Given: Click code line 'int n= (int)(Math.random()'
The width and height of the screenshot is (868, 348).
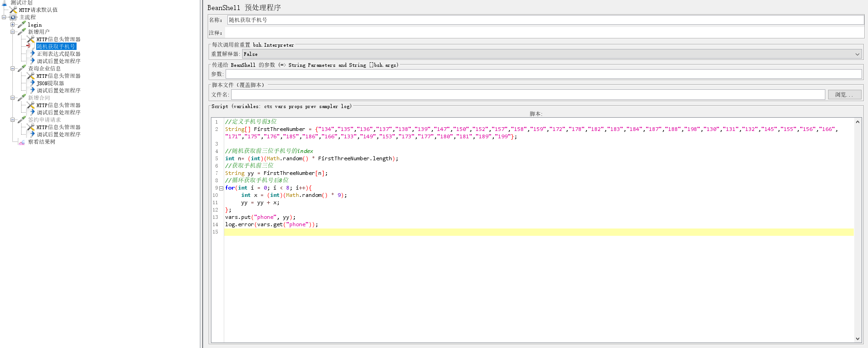Looking at the screenshot, I should point(311,158).
